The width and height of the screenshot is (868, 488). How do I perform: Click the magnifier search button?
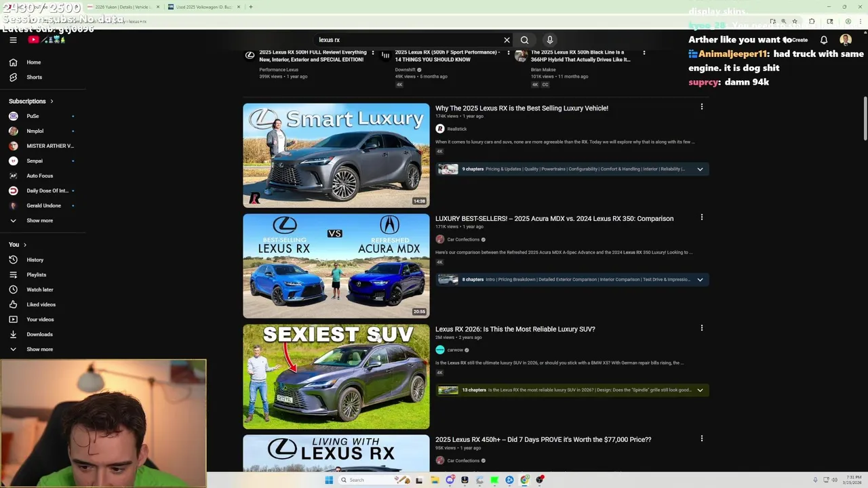524,40
